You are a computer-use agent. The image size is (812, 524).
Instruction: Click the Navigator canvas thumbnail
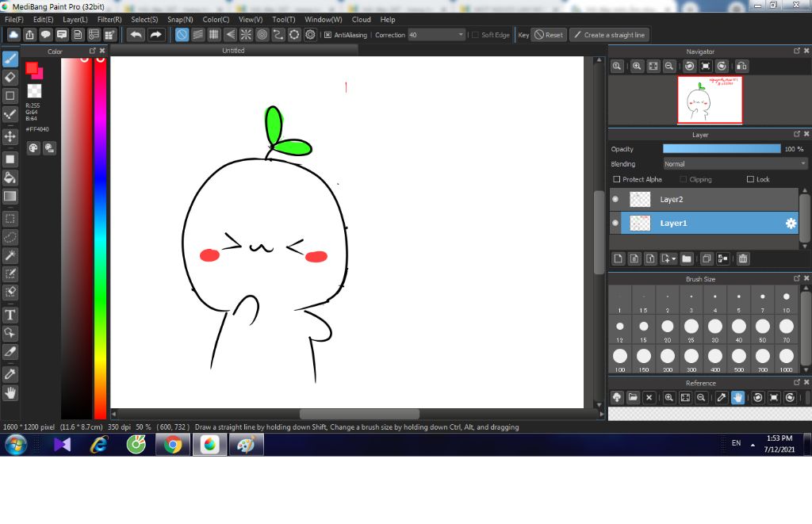tap(710, 100)
